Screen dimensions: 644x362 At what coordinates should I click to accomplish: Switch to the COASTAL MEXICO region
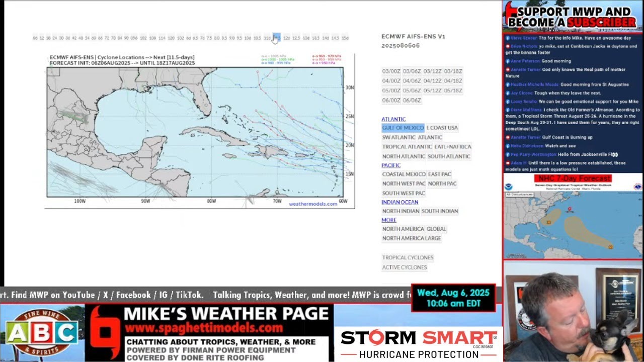click(404, 174)
